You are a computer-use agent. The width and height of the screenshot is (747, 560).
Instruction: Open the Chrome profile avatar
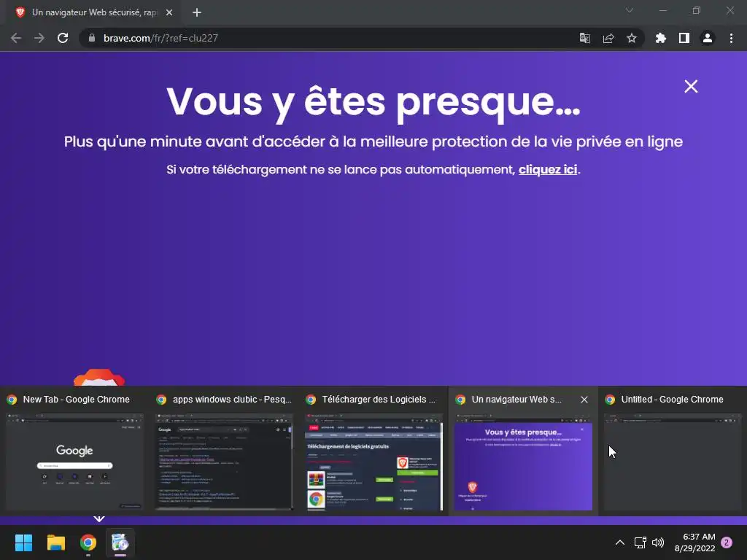pyautogui.click(x=708, y=38)
